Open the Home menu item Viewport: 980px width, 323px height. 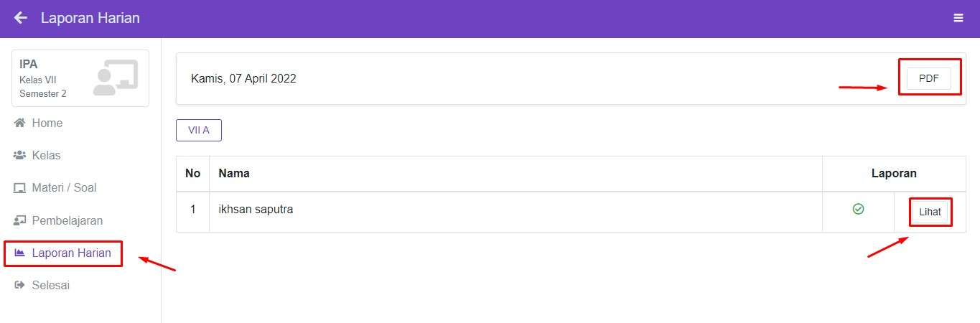[x=47, y=123]
